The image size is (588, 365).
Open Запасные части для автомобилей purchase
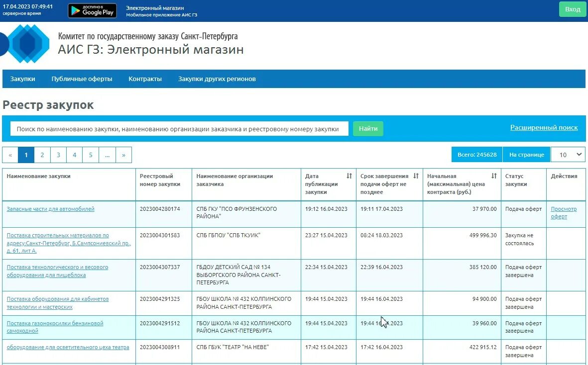pyautogui.click(x=51, y=209)
